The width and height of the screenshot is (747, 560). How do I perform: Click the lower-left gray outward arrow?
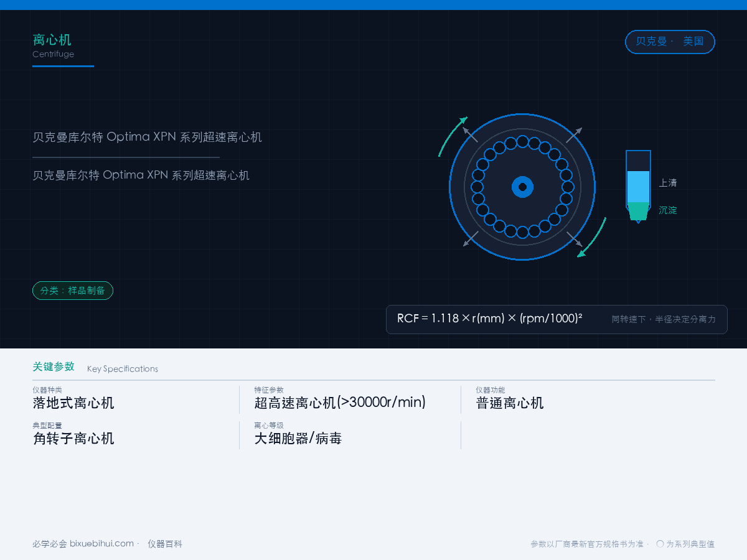pyautogui.click(x=471, y=239)
